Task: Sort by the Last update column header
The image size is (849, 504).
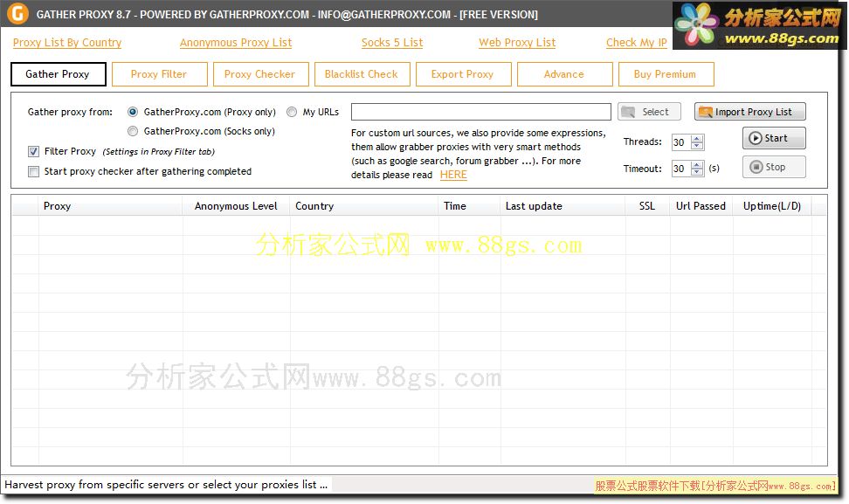Action: tap(563, 206)
